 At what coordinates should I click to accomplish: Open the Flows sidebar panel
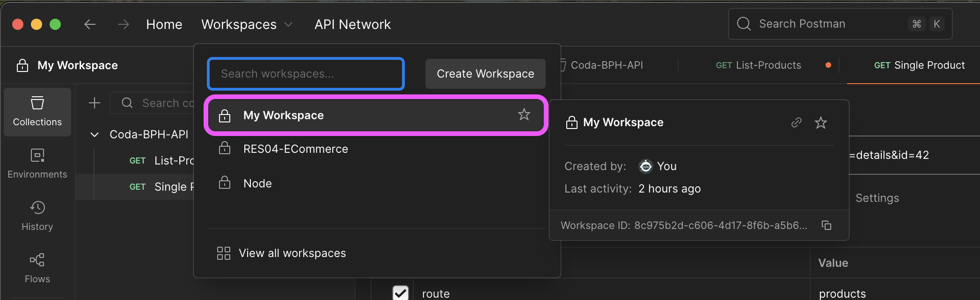click(x=37, y=268)
